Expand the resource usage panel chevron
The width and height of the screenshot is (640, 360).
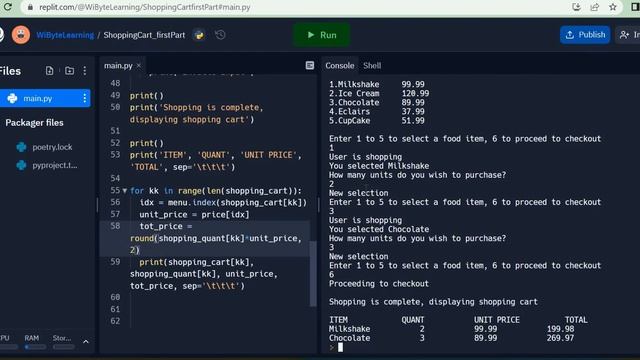86,342
